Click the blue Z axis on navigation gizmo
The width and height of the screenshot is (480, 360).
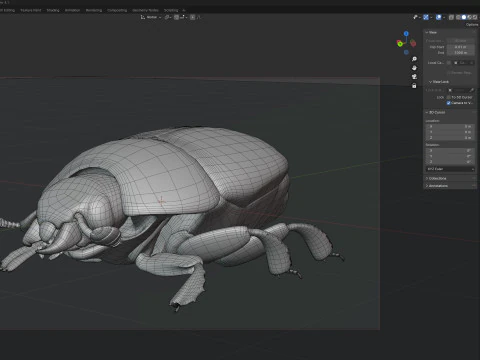pos(406,34)
